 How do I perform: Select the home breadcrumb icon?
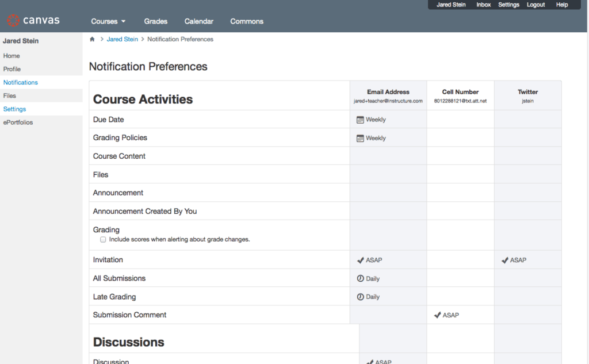click(92, 39)
